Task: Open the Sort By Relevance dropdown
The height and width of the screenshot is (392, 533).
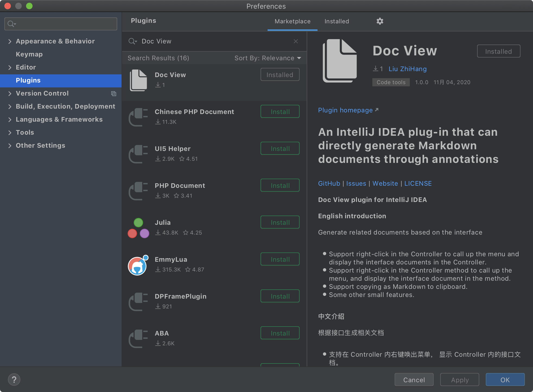Action: pos(268,58)
